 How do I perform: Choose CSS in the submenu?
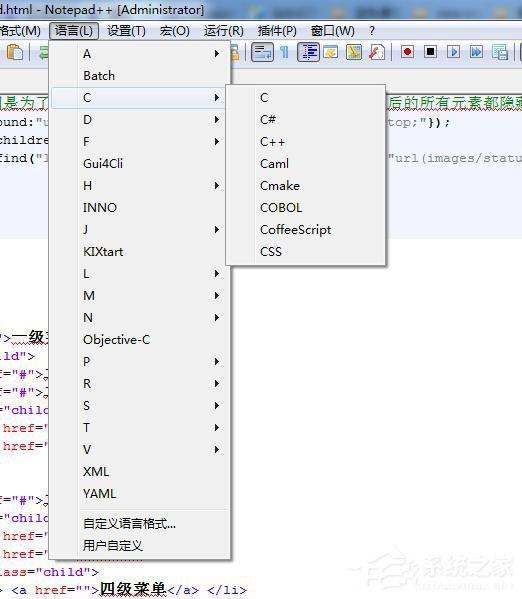(x=306, y=252)
